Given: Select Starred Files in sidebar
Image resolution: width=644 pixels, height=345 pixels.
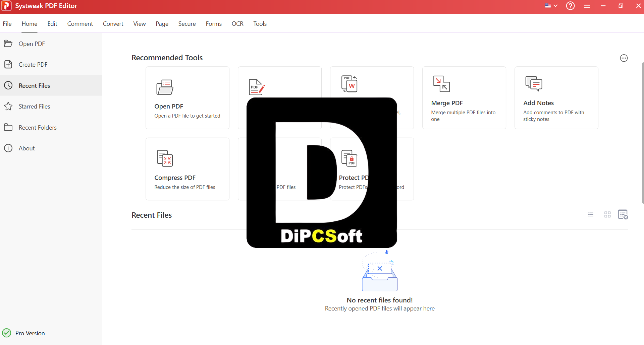Looking at the screenshot, I should point(35,107).
